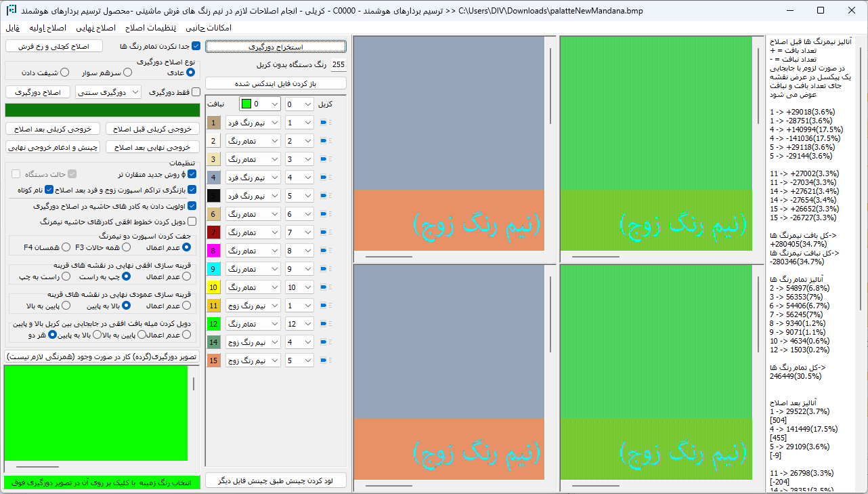
Task: Expand the Kreel number dropdown in color 7 row
Action: pos(299,232)
